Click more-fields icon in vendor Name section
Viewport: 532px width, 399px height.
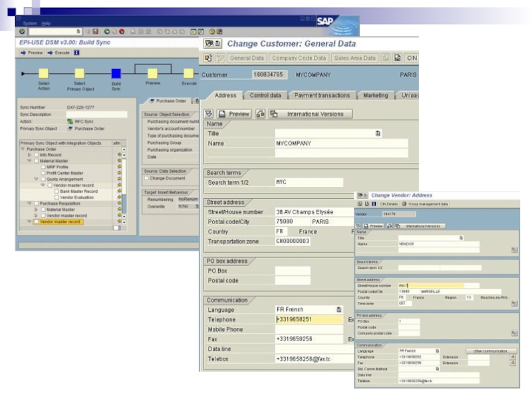click(x=514, y=250)
